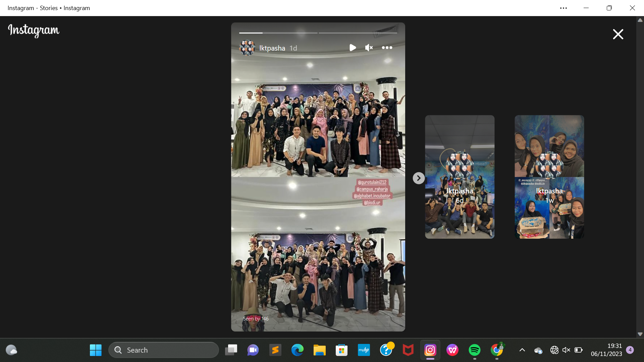Open Microsoft Edge from the taskbar

[297, 350]
